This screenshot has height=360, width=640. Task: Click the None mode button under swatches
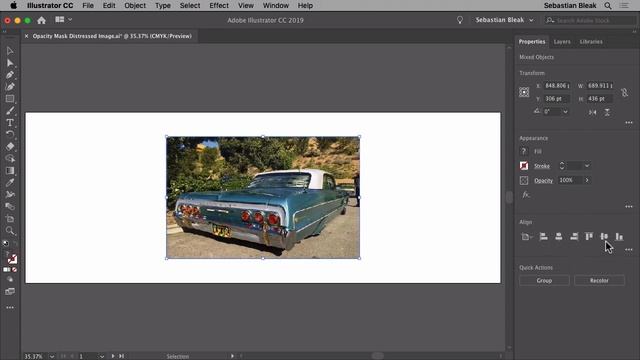tap(15, 270)
